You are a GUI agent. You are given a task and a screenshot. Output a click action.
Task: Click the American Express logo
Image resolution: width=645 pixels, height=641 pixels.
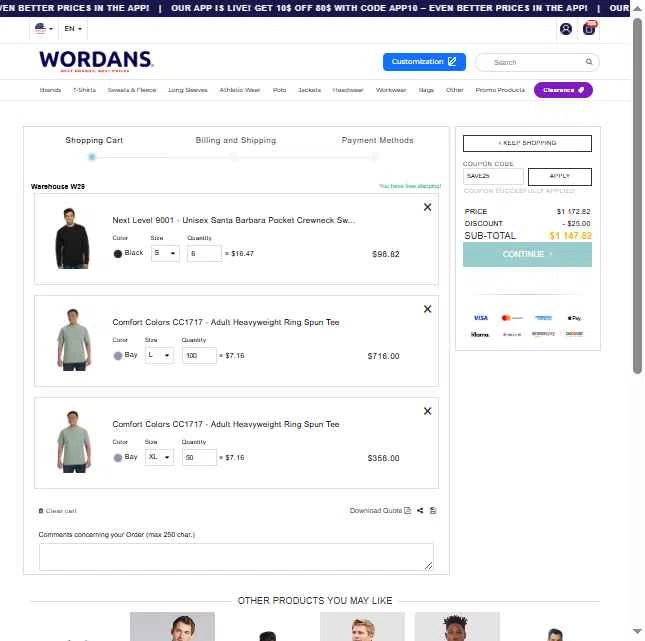[x=543, y=318]
